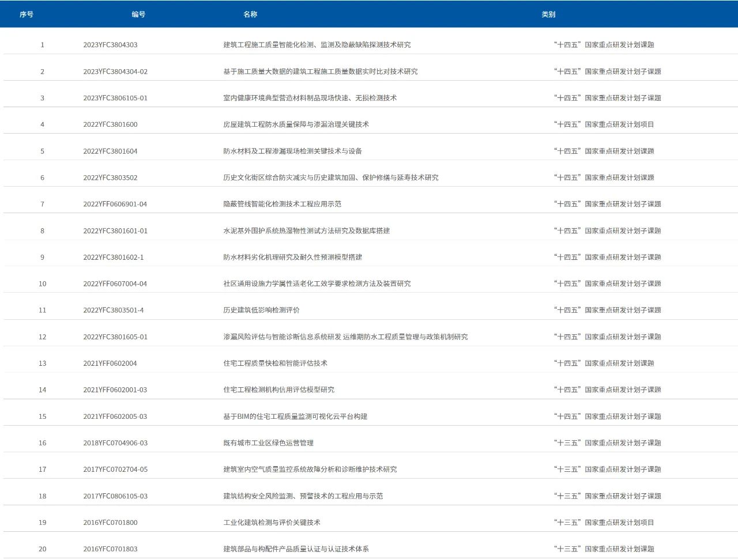Screen dimensions: 738x560
Task: Click 防水材料劣化机理研究及耐久性预测模型搭建 name
Action: pos(292,257)
